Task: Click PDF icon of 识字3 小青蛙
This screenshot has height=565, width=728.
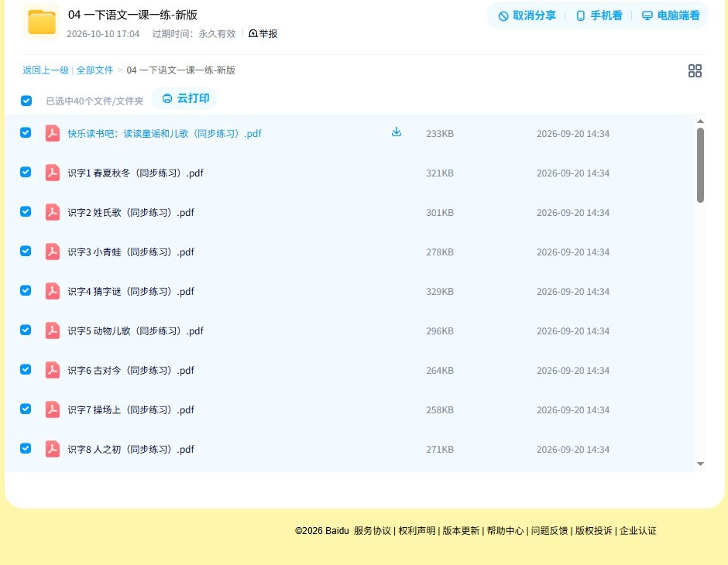Action: click(x=53, y=252)
